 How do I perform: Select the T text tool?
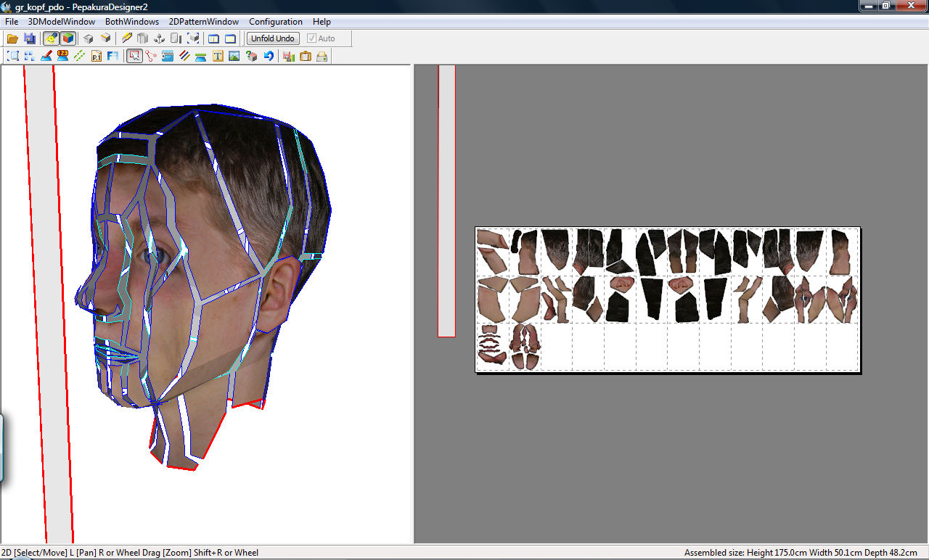pos(218,56)
